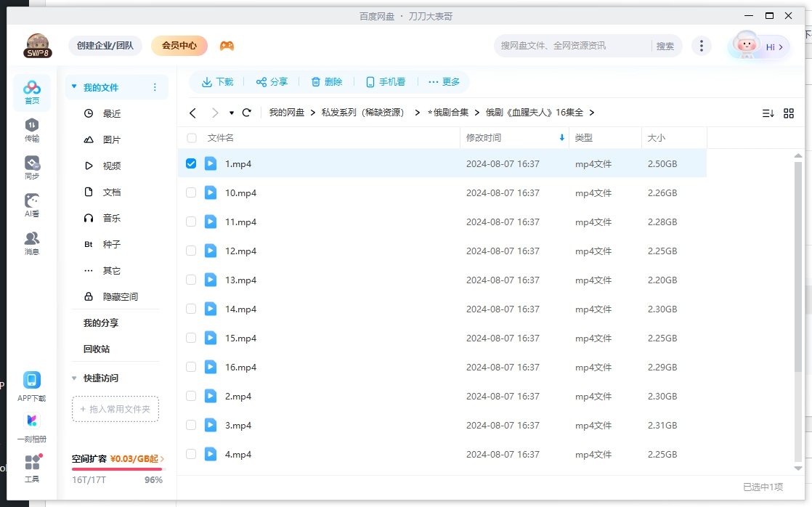Open the 工具 tools panel
The height and width of the screenshot is (507, 812).
click(x=31, y=467)
